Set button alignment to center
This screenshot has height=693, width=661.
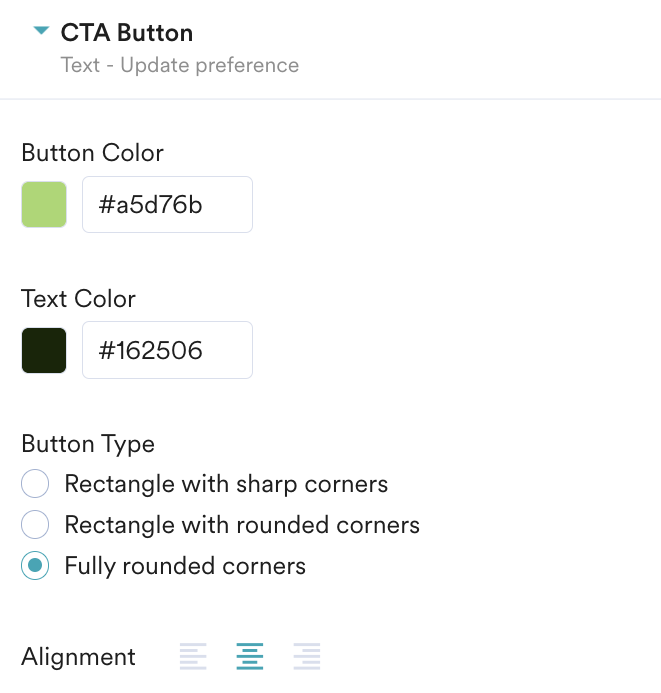coord(250,657)
